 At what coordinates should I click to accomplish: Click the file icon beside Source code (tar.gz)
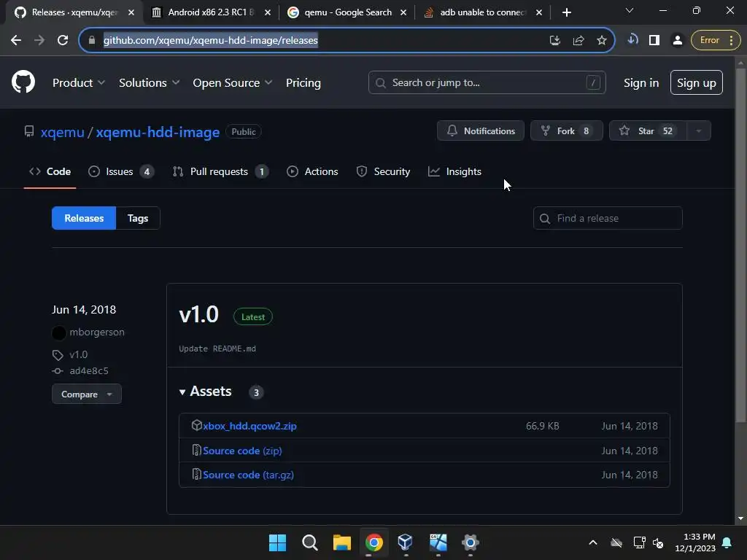pos(196,474)
